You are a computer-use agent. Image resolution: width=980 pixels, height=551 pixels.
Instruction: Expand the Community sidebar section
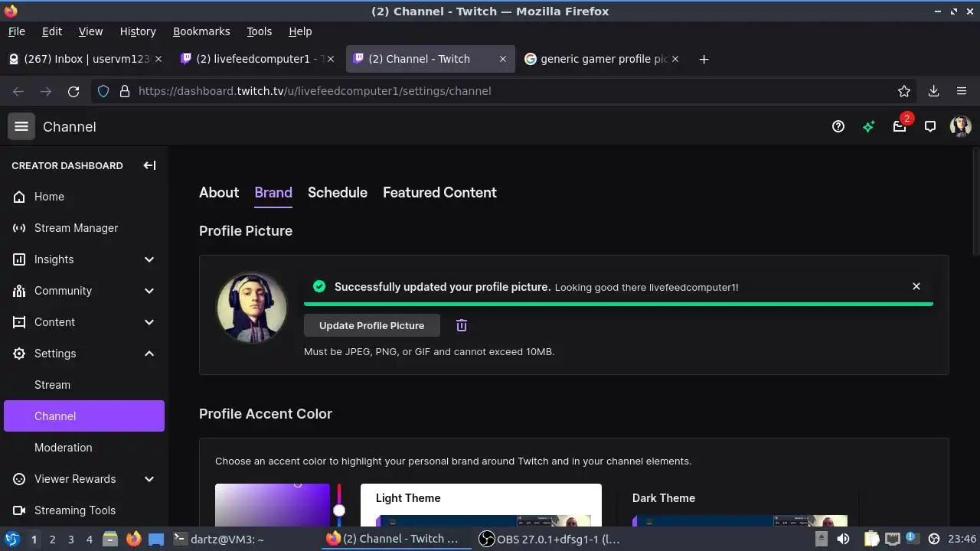[84, 291]
